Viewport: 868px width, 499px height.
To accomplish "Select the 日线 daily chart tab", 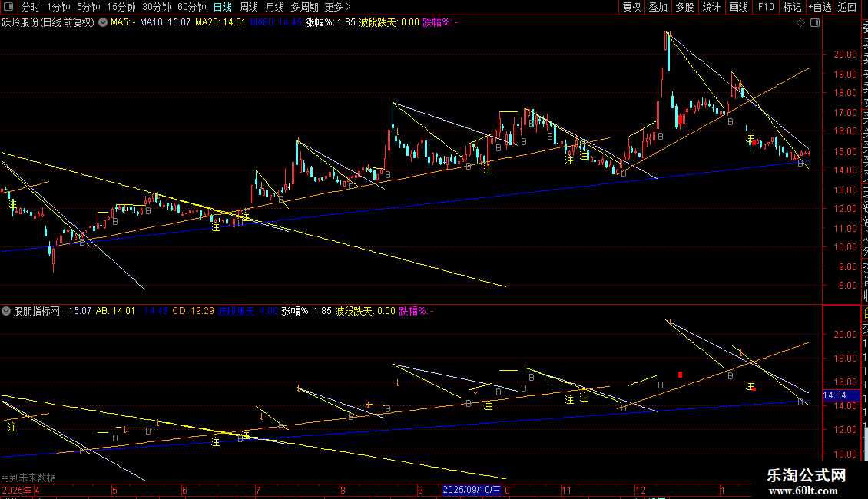I will (223, 7).
